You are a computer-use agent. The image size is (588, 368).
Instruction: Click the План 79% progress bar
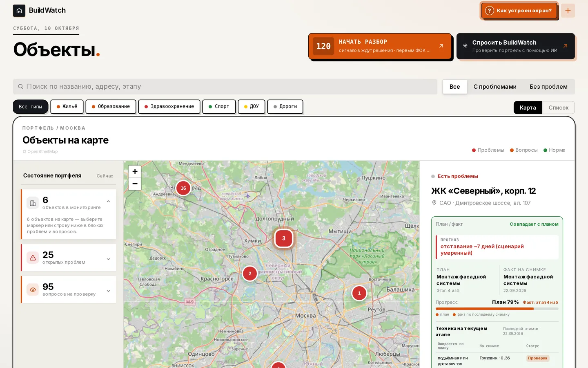(497, 309)
